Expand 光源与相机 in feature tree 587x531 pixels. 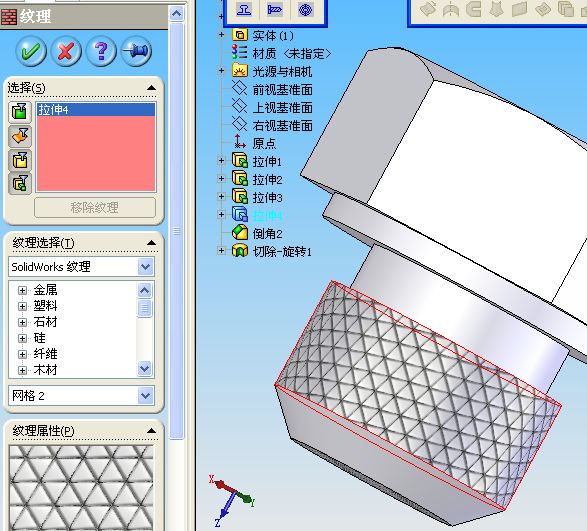coord(221,71)
